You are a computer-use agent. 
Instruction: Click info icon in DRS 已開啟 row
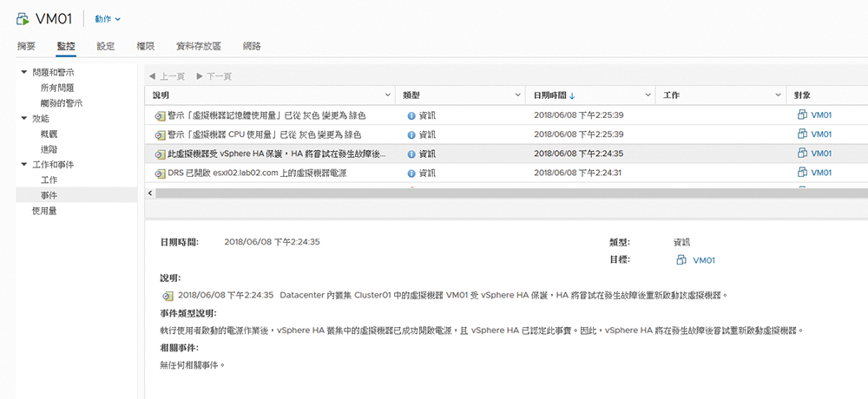(411, 173)
